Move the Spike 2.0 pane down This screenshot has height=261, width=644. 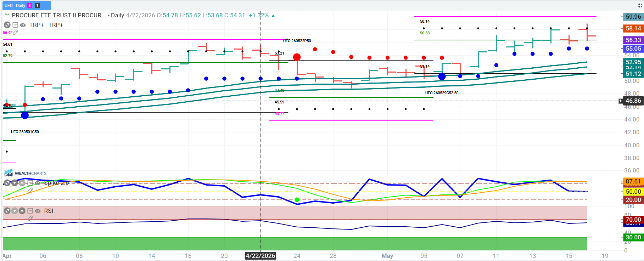15,183
